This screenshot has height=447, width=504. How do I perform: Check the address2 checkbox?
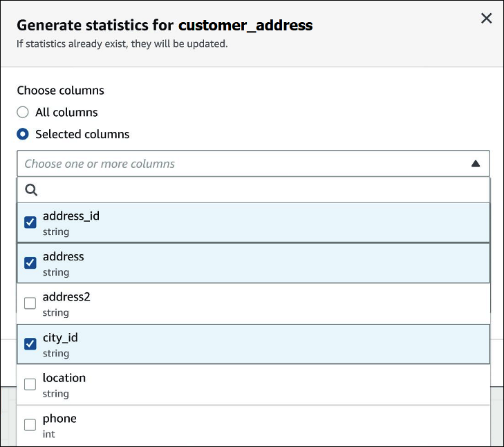pos(30,303)
